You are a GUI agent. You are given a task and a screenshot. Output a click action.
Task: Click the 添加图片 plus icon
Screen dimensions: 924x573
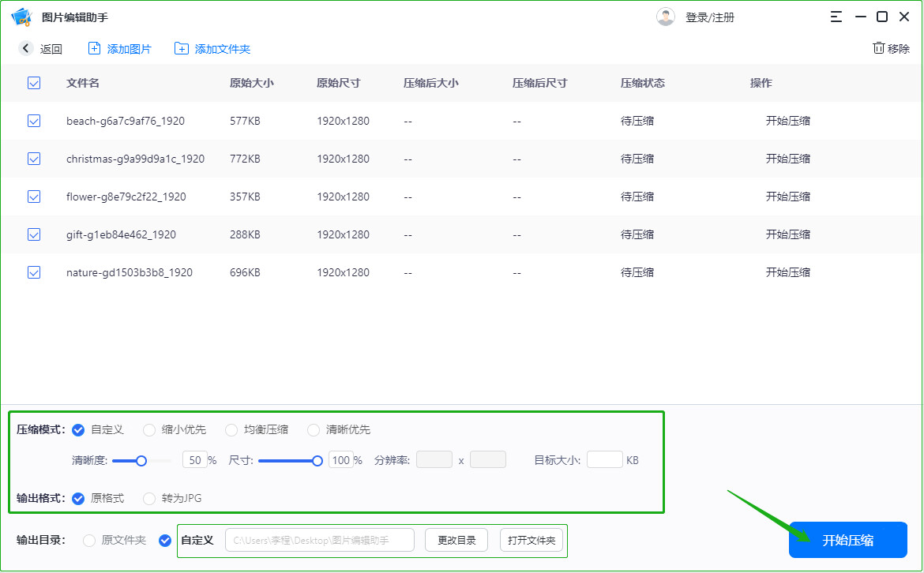pos(94,48)
